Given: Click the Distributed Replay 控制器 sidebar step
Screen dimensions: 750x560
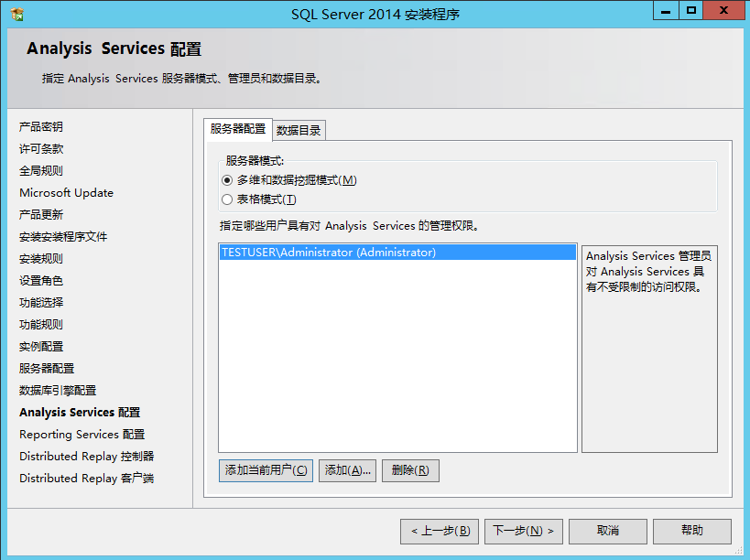Looking at the screenshot, I should click(x=87, y=457).
